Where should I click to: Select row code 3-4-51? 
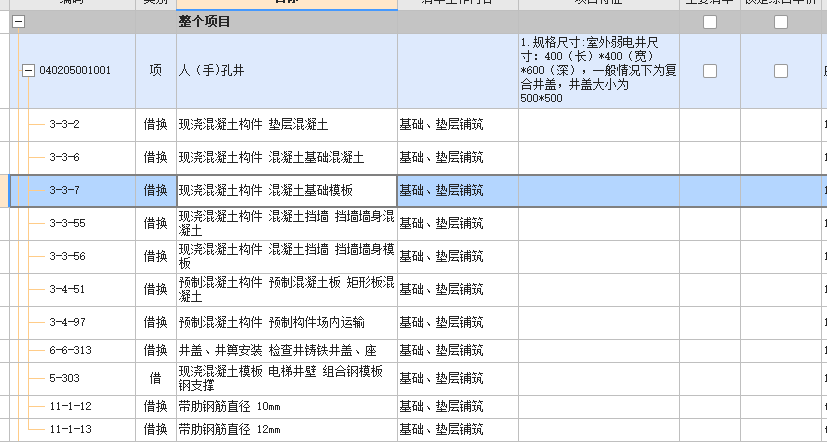(67, 289)
